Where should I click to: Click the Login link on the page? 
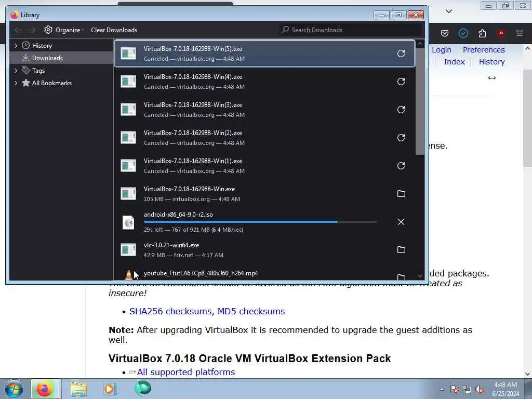point(442,50)
